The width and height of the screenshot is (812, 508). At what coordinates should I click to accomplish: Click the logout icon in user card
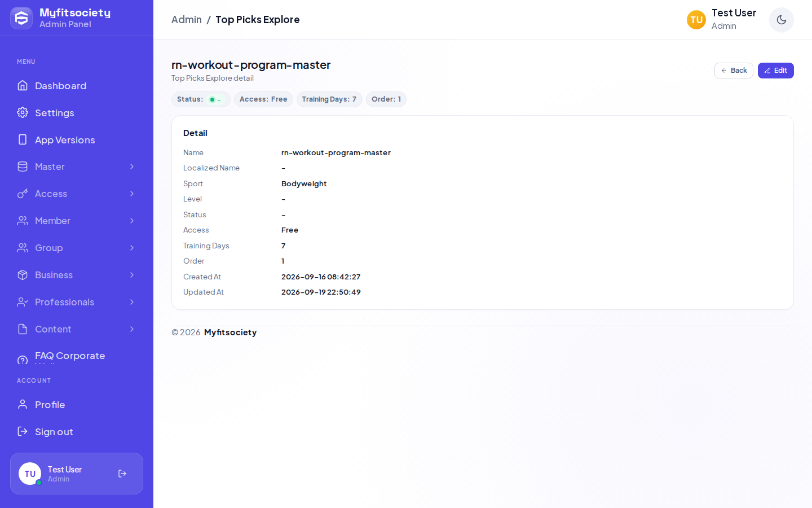pos(122,474)
